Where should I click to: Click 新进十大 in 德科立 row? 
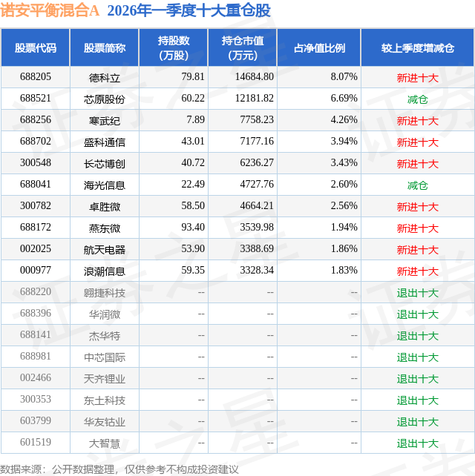coord(418,78)
